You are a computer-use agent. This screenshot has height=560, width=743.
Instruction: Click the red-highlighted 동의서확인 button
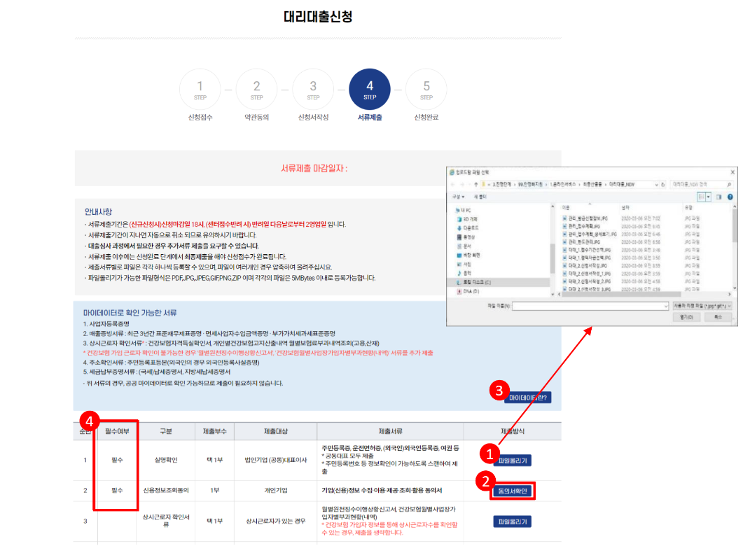512,490
